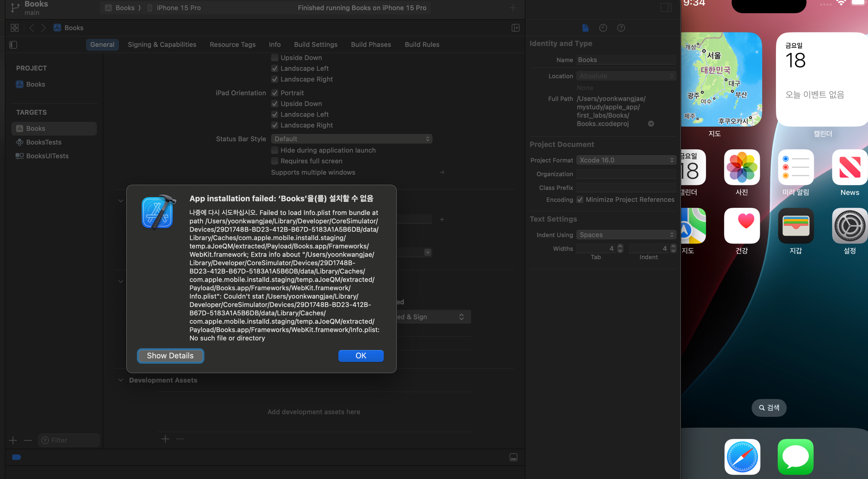Toggle the targets list sidebar icon
The image size is (868, 479).
pos(13,44)
